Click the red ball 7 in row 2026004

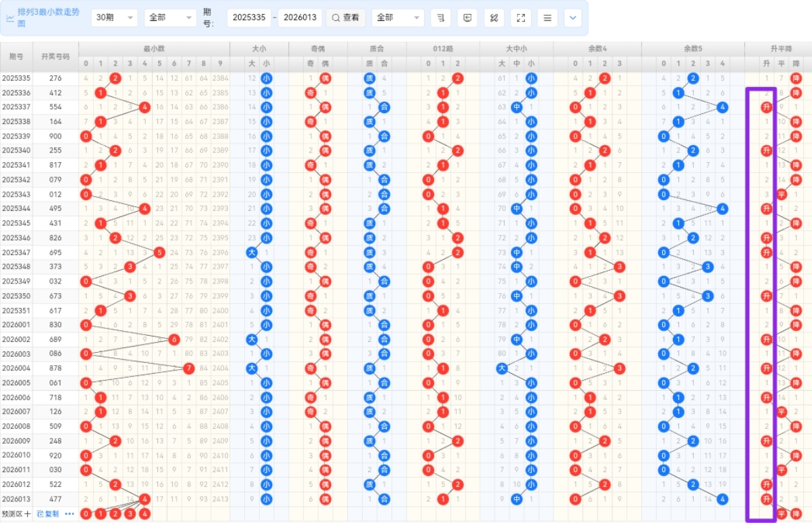click(x=189, y=369)
